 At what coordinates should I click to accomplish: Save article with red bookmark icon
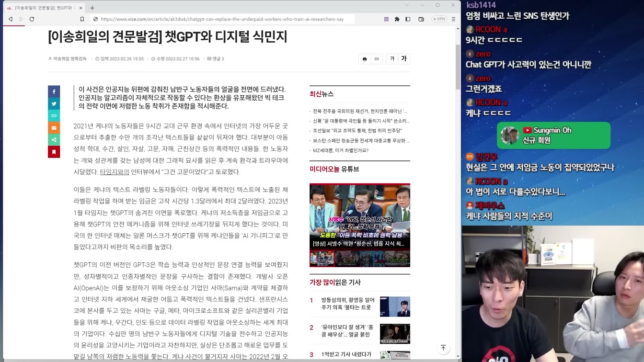[x=54, y=152]
